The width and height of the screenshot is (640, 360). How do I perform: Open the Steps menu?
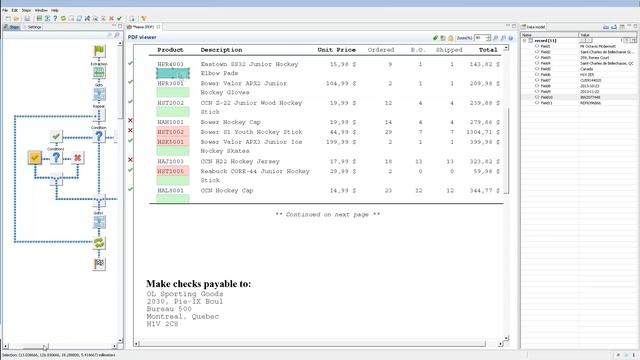26,10
